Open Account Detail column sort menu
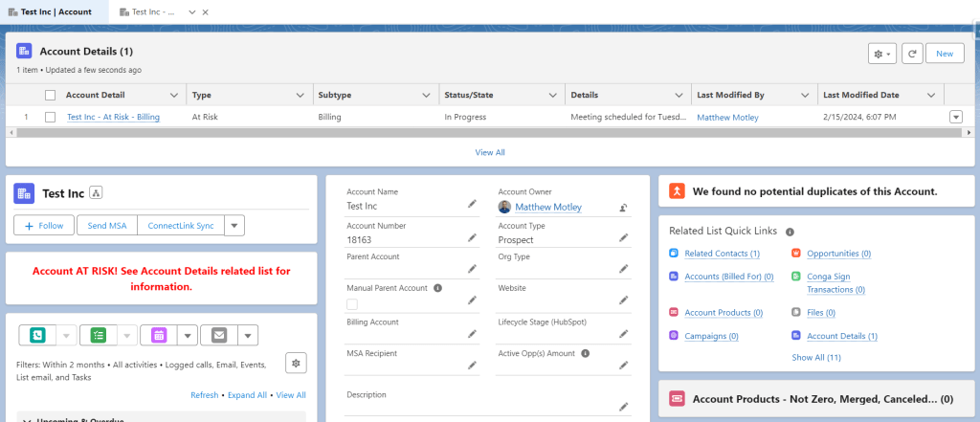 [174, 95]
